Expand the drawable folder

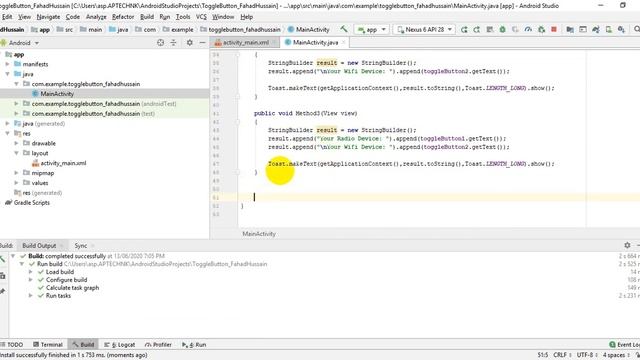16,143
